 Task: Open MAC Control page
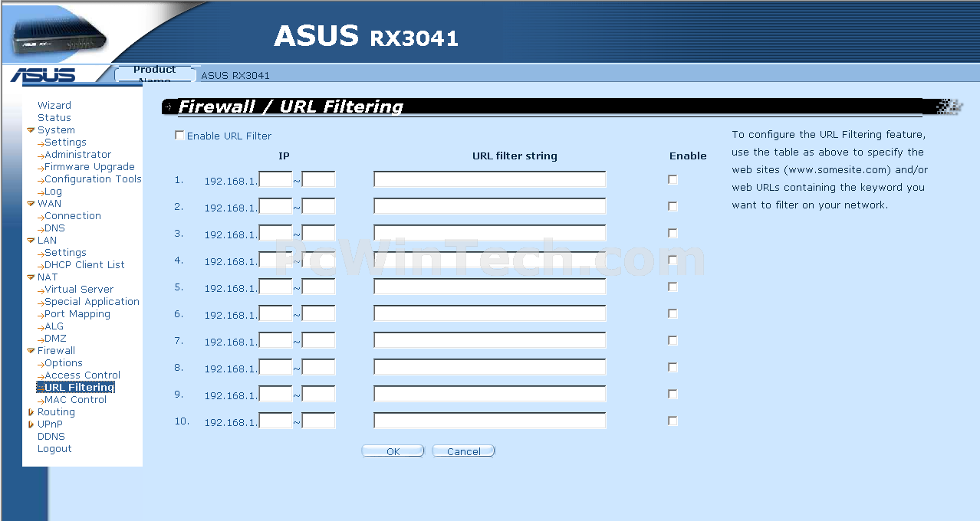click(x=76, y=400)
